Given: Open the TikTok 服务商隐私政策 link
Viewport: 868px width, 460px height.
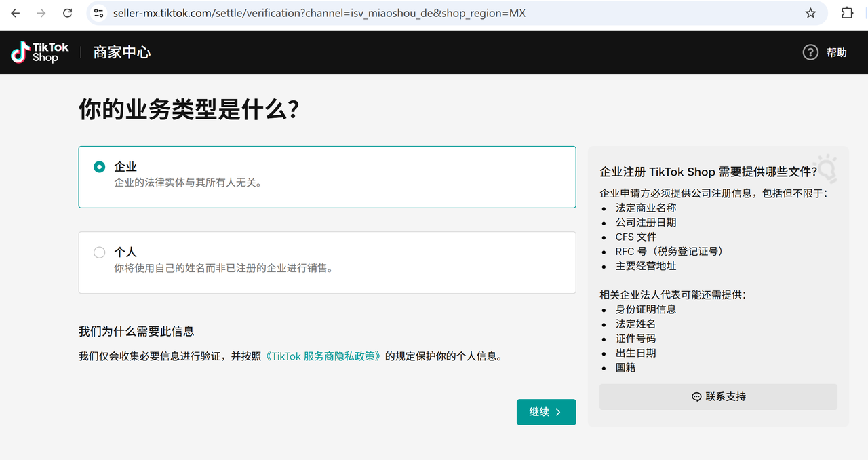Looking at the screenshot, I should [323, 356].
